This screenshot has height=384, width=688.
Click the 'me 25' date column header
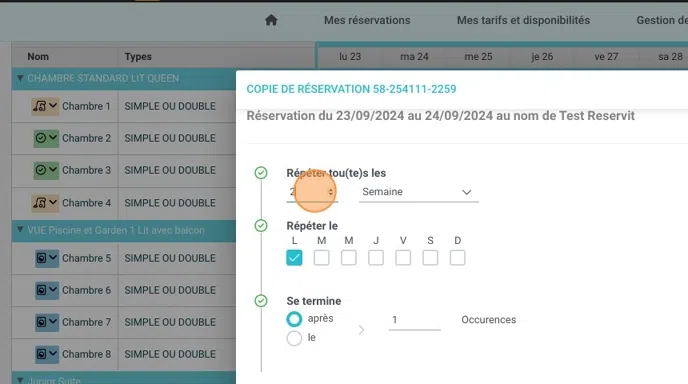[478, 57]
